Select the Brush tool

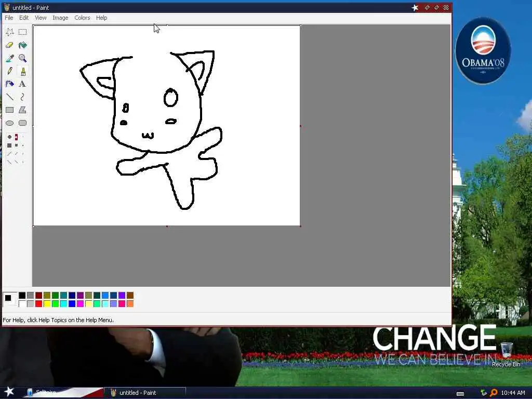pos(23,71)
